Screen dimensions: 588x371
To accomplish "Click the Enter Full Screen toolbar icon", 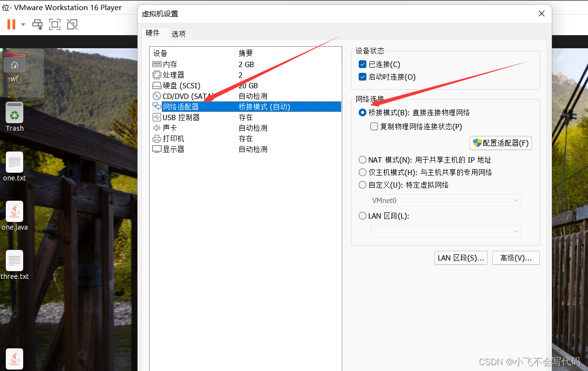I will coord(55,24).
